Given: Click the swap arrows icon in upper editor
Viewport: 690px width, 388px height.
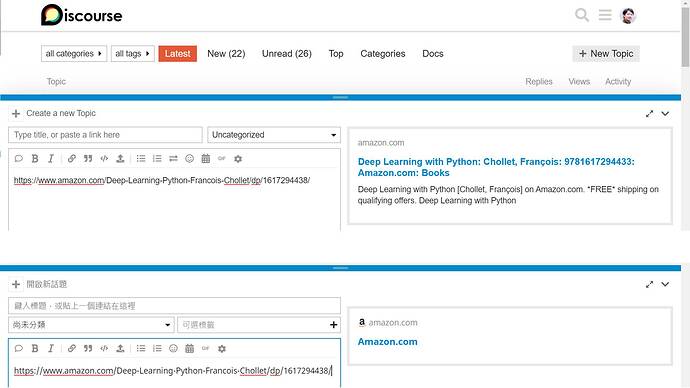Looking at the screenshot, I should pos(173,158).
